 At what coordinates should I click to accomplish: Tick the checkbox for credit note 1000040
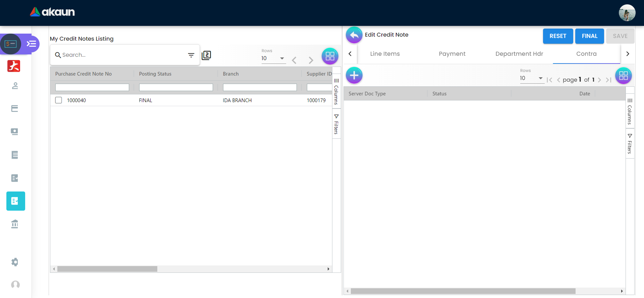pos(59,100)
